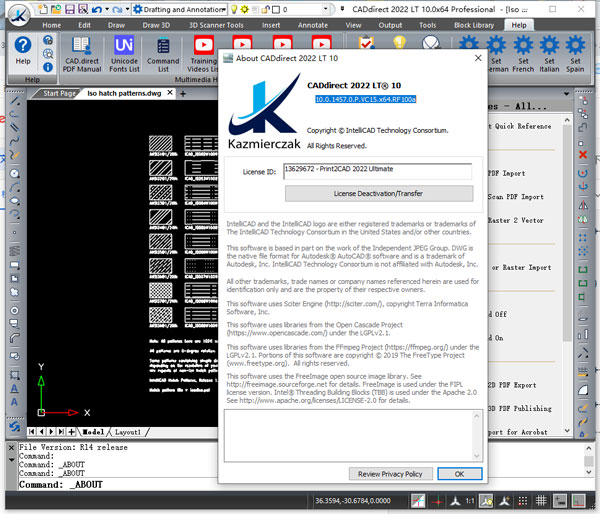Click Review Privacy Policy button
The height and width of the screenshot is (514, 600).
coord(389,473)
